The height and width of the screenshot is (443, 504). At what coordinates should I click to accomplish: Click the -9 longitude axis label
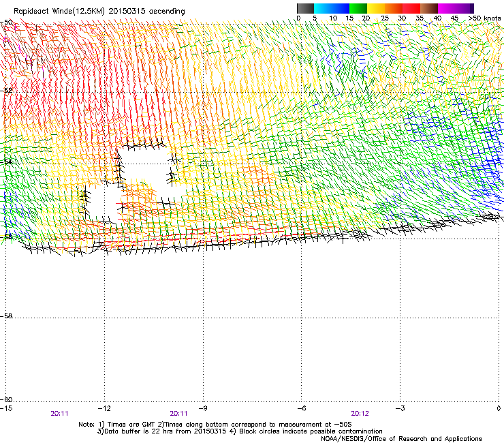[x=203, y=408]
